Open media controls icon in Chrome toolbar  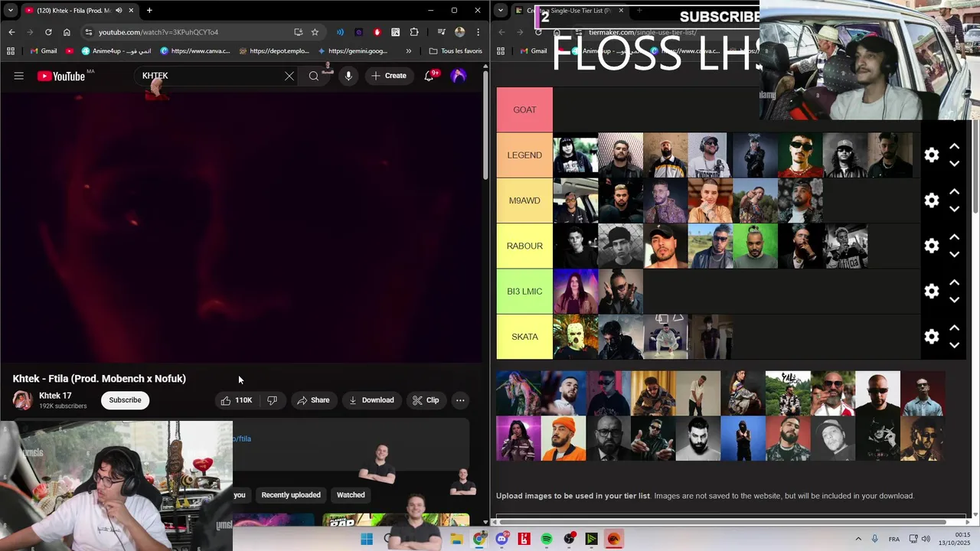442,32
